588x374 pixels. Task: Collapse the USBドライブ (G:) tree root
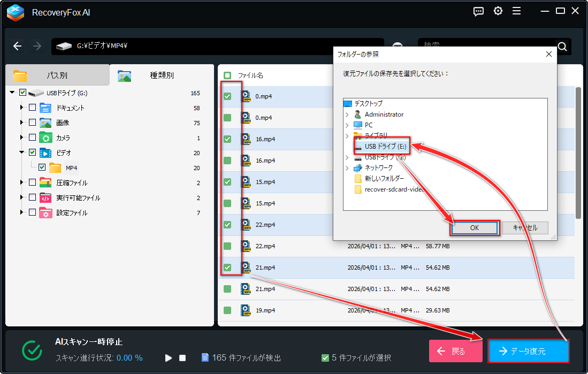coord(12,93)
